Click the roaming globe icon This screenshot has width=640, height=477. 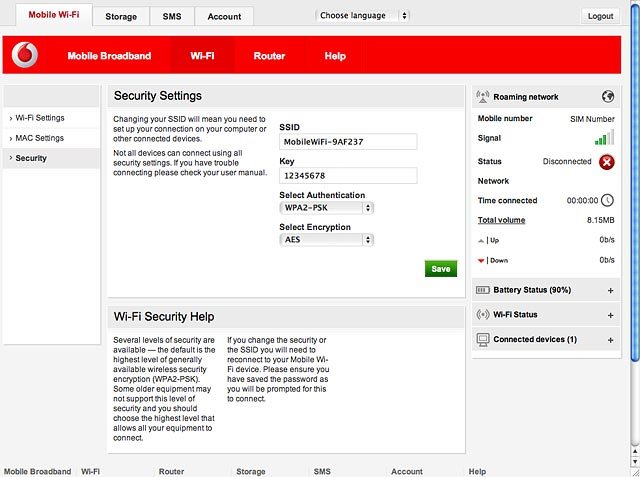(x=607, y=97)
